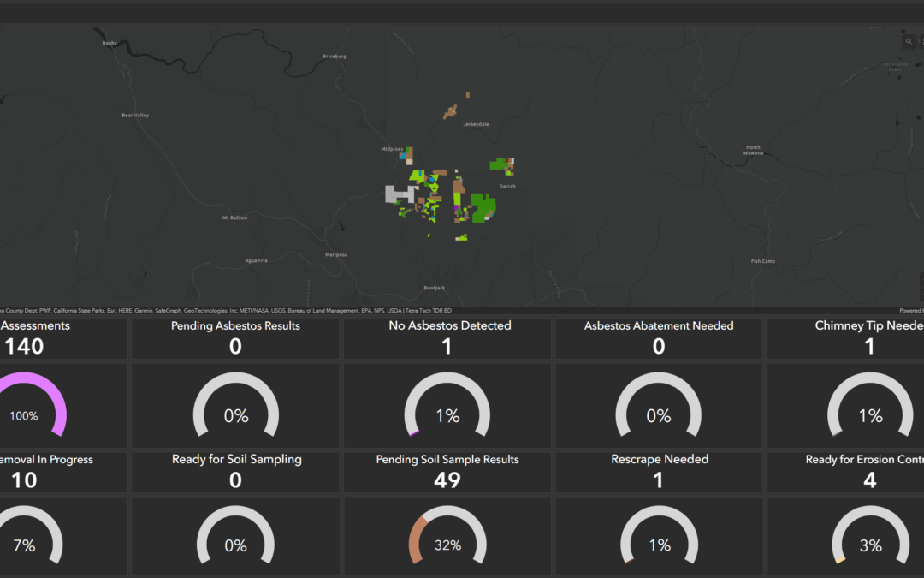
Task: Click the Fish Camp label on the map
Action: [x=761, y=261]
